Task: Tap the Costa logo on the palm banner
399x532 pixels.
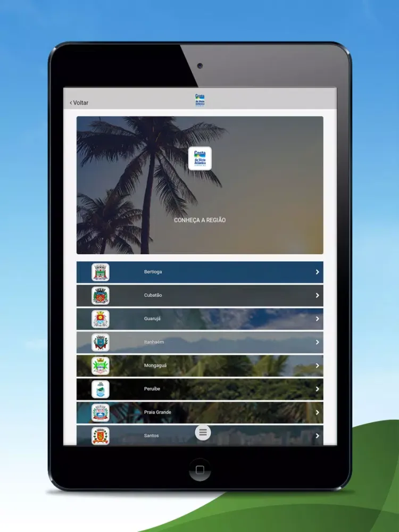Action: [200, 159]
